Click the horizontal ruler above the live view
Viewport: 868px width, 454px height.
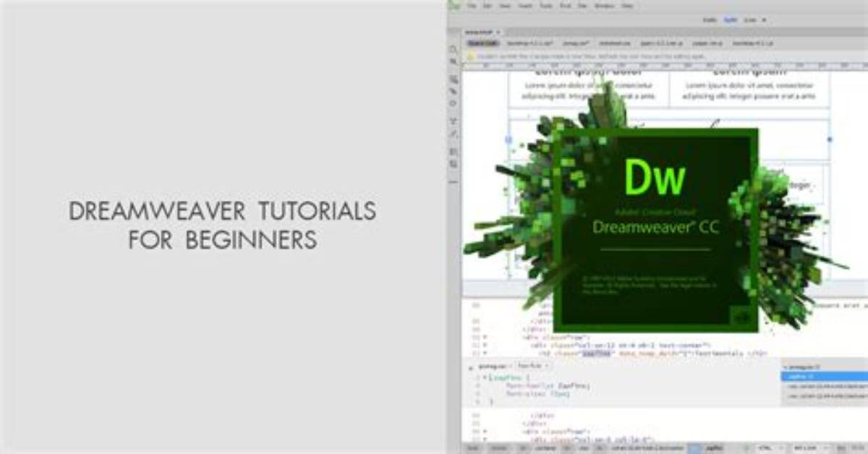click(664, 65)
